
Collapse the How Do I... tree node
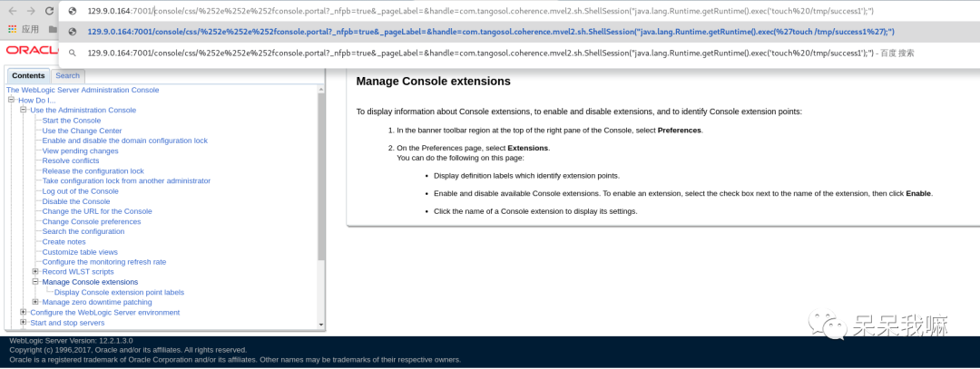coord(11,100)
